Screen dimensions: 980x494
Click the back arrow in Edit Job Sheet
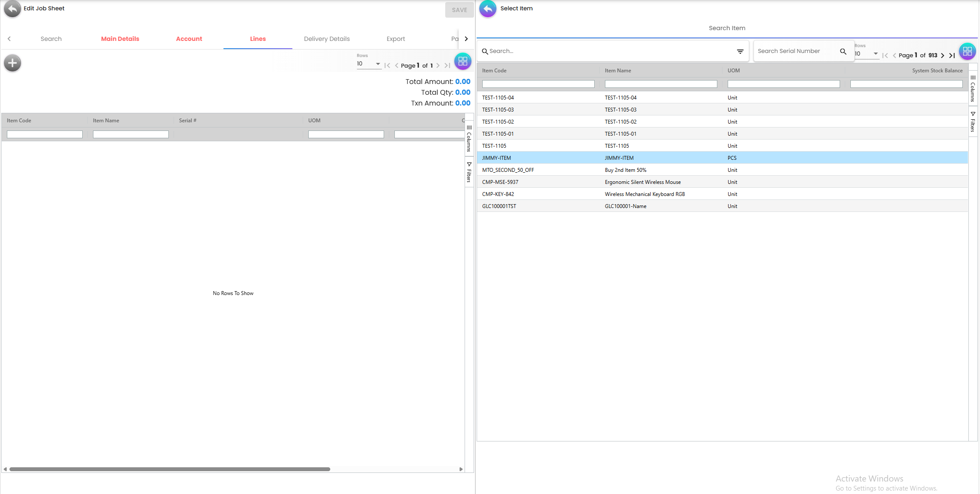tap(12, 9)
